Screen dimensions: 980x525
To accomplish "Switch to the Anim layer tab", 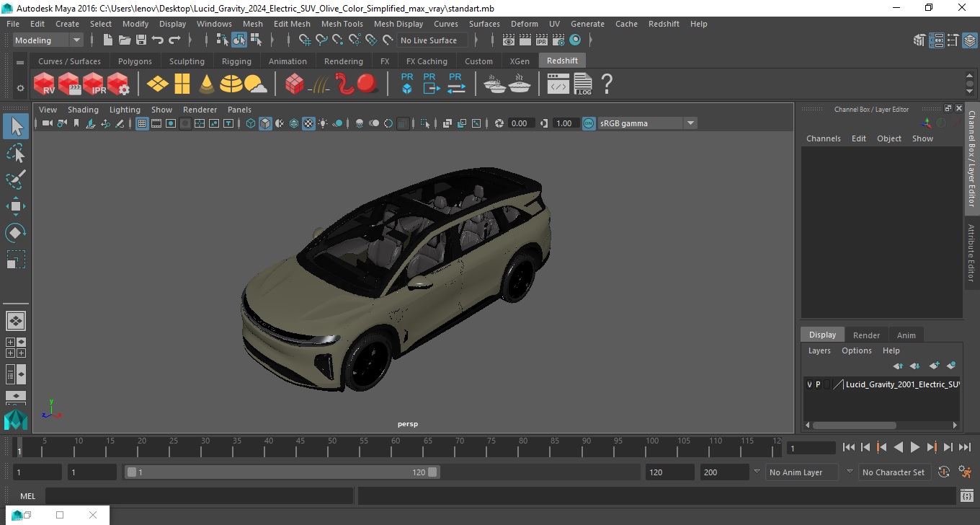I will point(906,335).
